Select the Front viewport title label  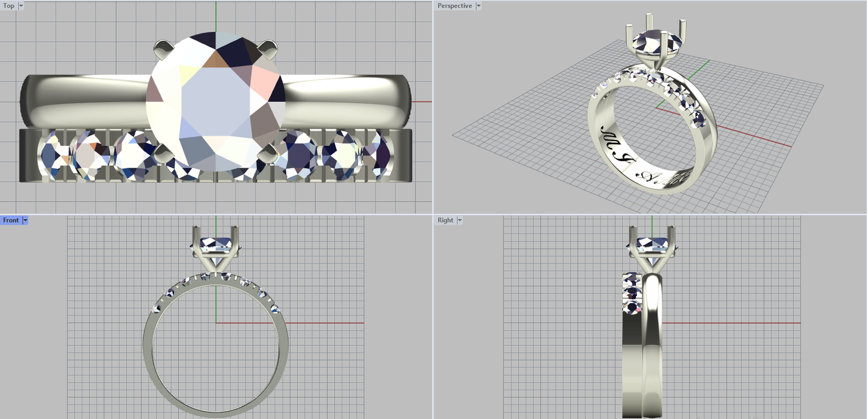11,220
